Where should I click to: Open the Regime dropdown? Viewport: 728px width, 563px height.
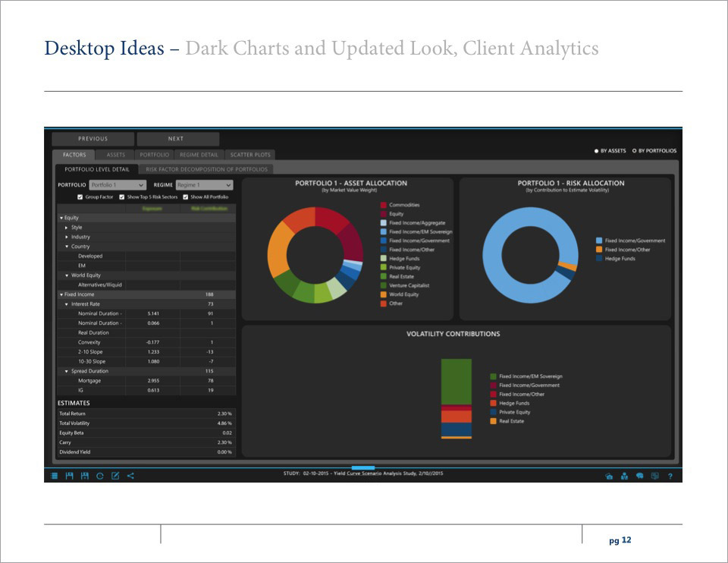[204, 185]
